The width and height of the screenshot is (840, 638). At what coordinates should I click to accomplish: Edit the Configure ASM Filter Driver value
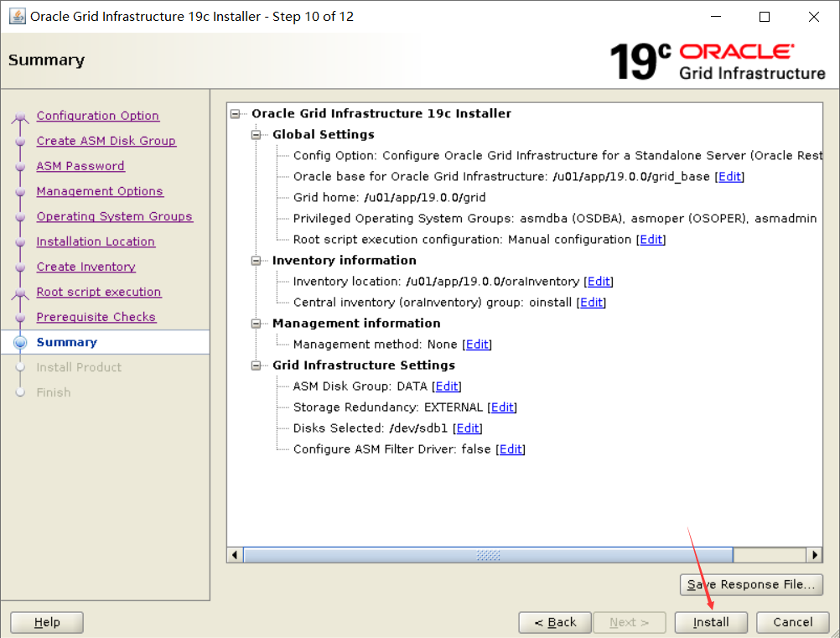point(511,449)
